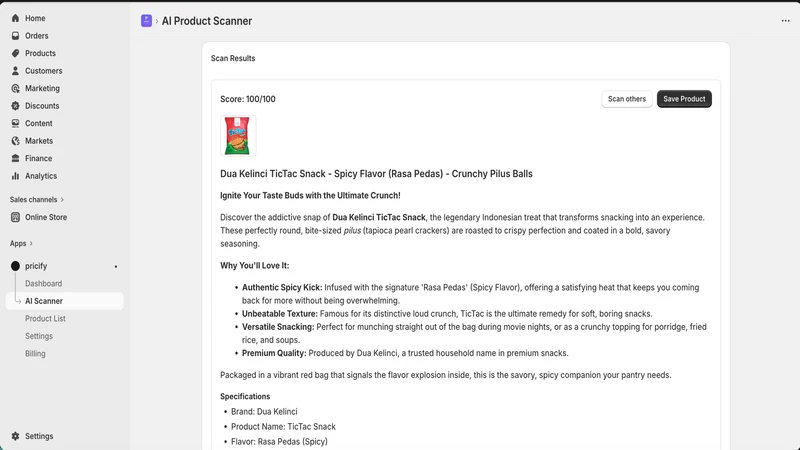Expand the Sales channels section chevron
The height and width of the screenshot is (450, 800).
coord(62,199)
